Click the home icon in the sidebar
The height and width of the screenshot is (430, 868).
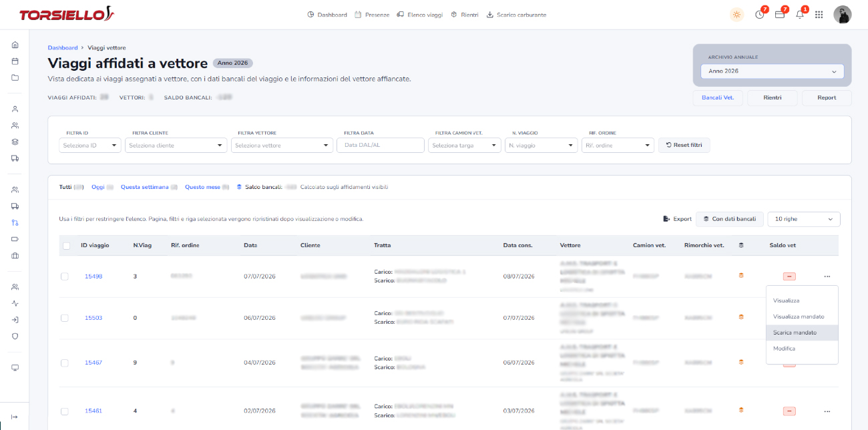(x=15, y=45)
